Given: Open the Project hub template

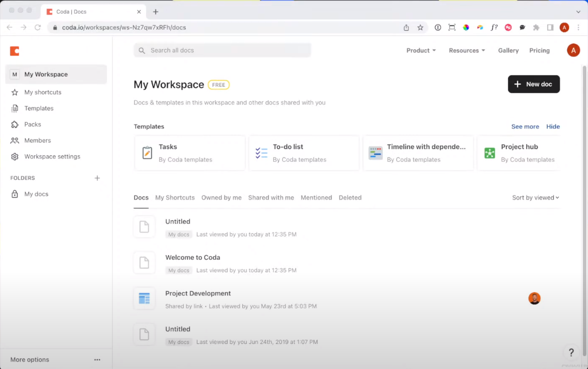Looking at the screenshot, I should [519, 146].
